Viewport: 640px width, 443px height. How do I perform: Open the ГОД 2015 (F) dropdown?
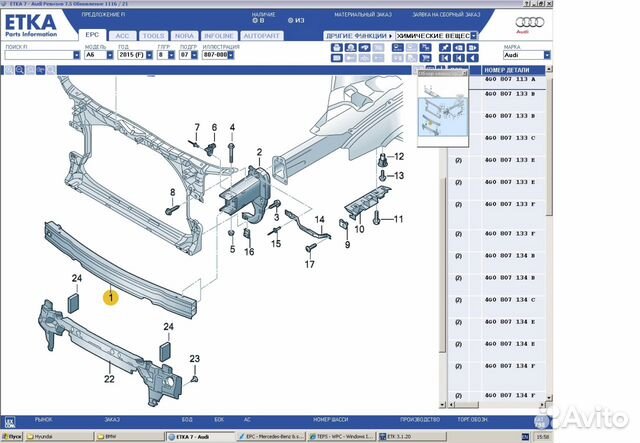(x=149, y=55)
